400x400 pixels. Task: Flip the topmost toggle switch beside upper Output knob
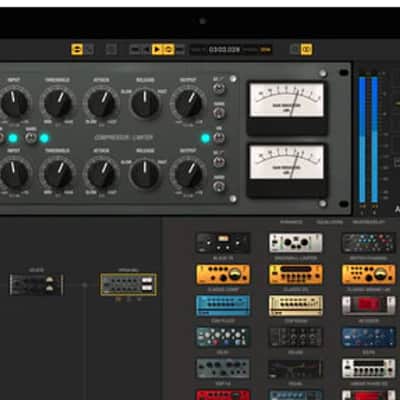click(x=219, y=89)
